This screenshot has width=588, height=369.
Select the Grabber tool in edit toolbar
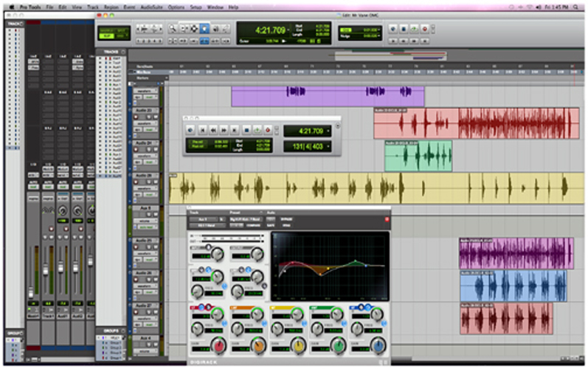pos(204,29)
